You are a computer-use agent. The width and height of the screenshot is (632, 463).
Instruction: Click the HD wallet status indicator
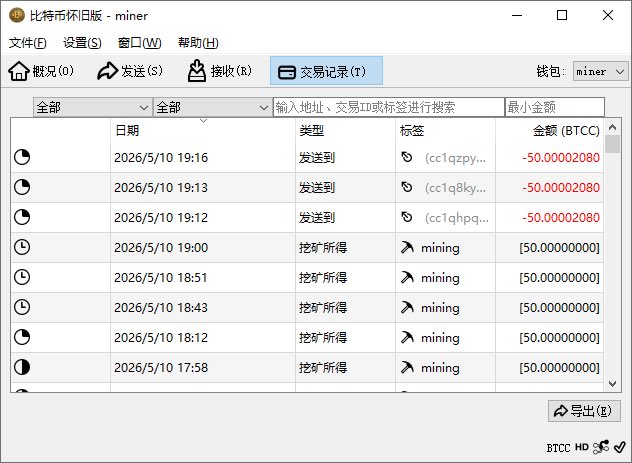[582, 447]
